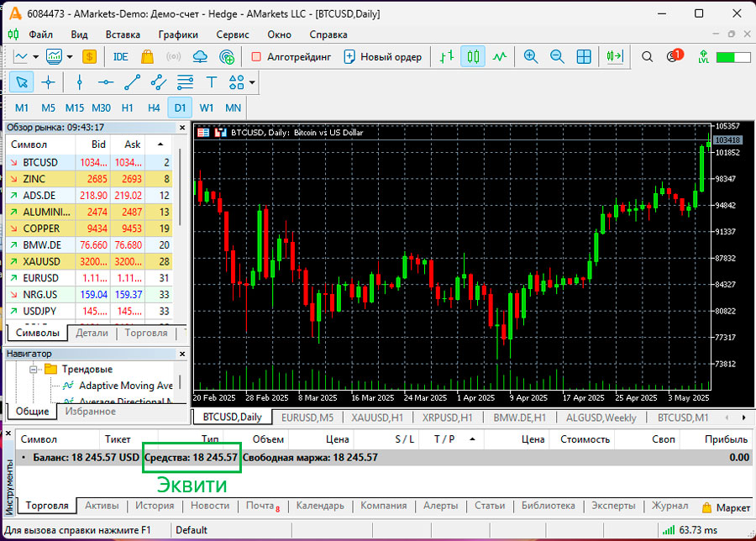Image resolution: width=756 pixels, height=541 pixels.
Task: Click the signals broadcast icon
Action: point(174,57)
